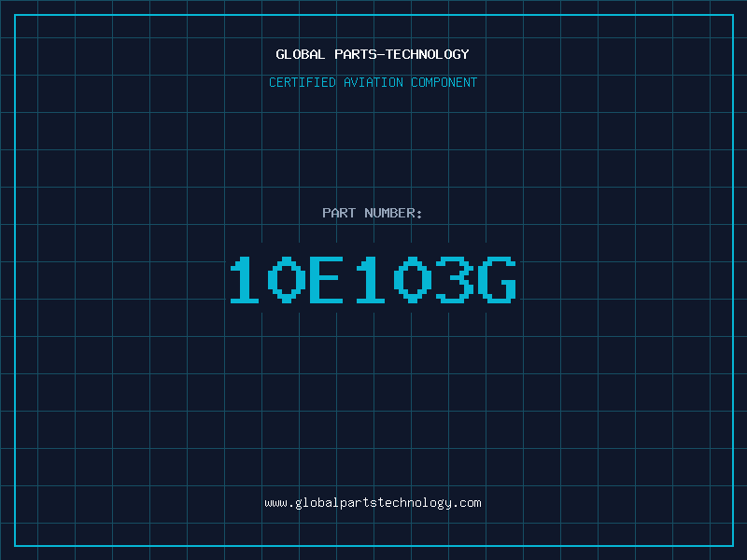Click the word PART in the label

[x=339, y=213]
